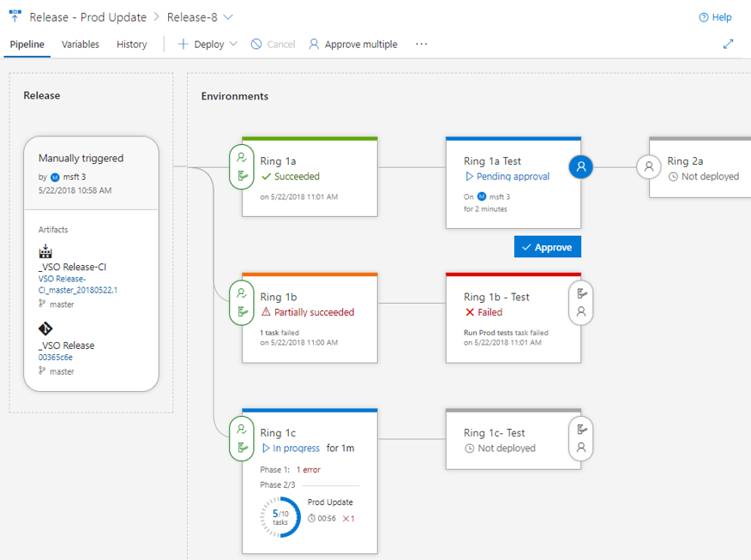Click the master branch icon under _VSO Release
Screen dimensions: 751x560
coord(41,371)
